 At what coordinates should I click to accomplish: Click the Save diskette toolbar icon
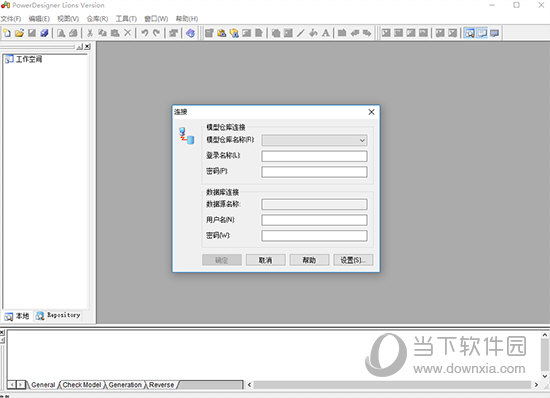point(32,33)
